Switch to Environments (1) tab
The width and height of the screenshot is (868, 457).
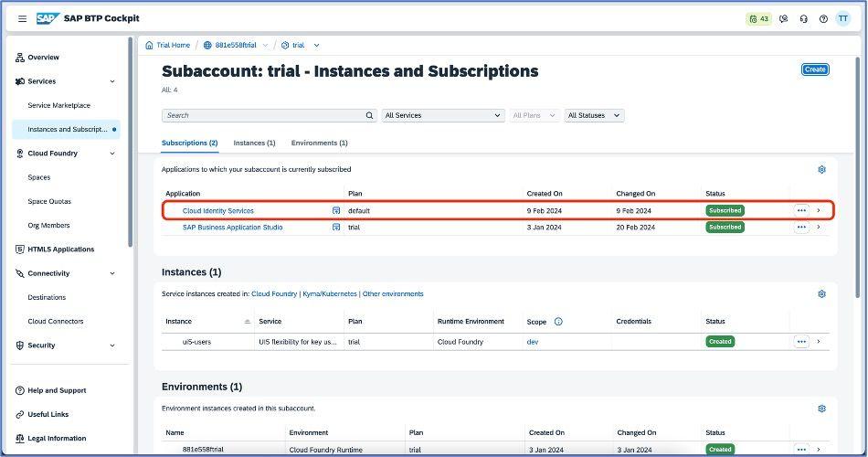coord(320,143)
